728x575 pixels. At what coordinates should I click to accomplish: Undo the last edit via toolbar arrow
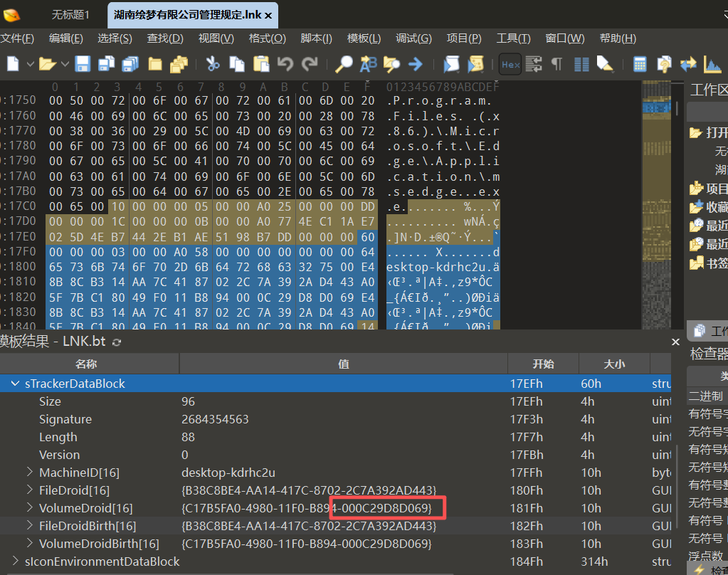click(x=285, y=63)
